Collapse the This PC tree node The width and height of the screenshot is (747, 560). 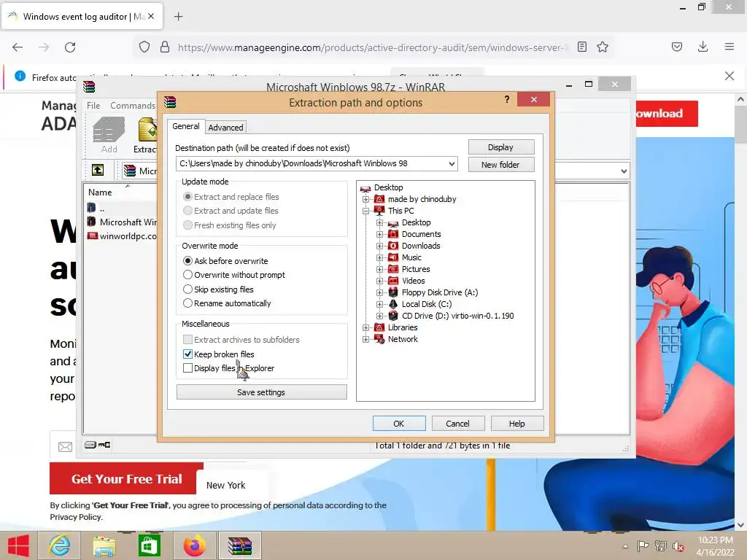point(366,211)
